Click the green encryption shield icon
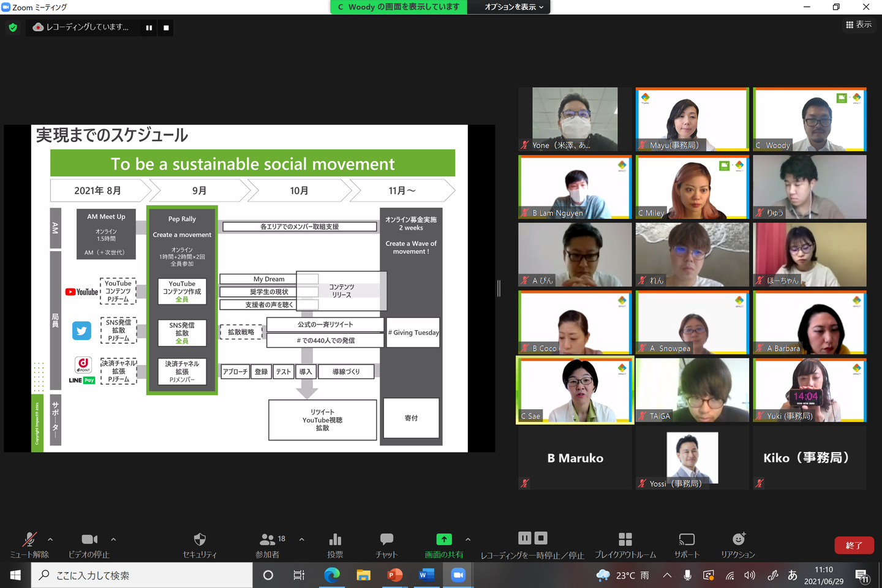 click(x=13, y=28)
